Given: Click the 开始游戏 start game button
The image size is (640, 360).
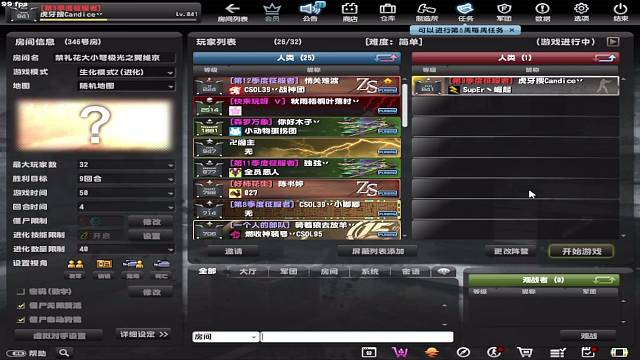Looking at the screenshot, I should coord(581,251).
